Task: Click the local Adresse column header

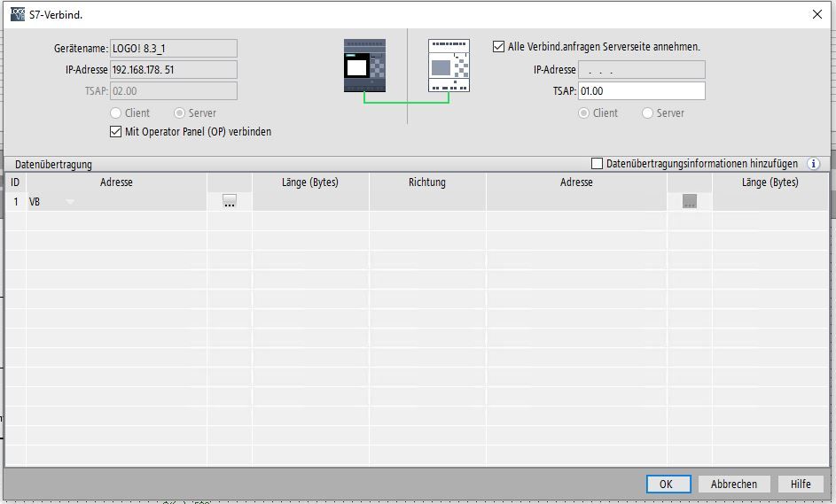Action: point(116,182)
